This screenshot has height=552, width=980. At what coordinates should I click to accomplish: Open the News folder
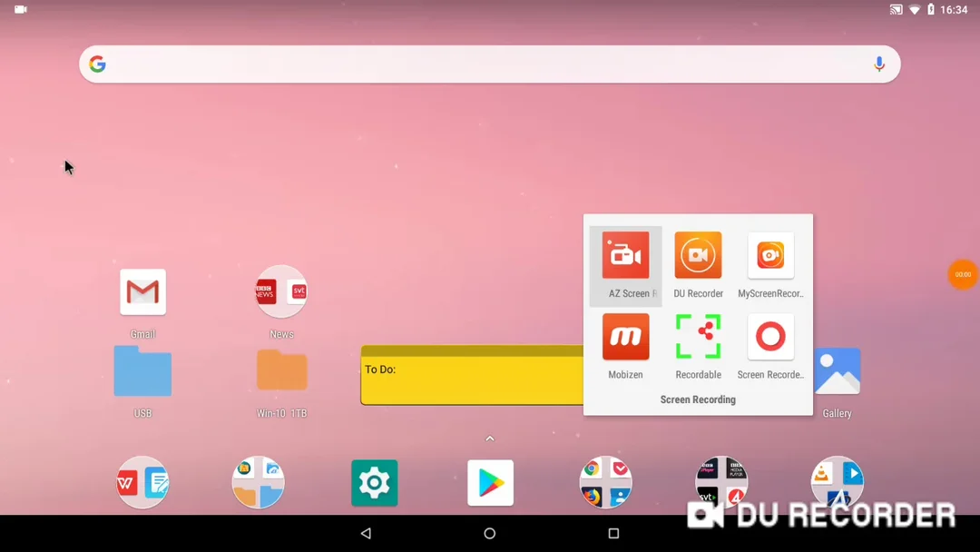click(x=281, y=292)
